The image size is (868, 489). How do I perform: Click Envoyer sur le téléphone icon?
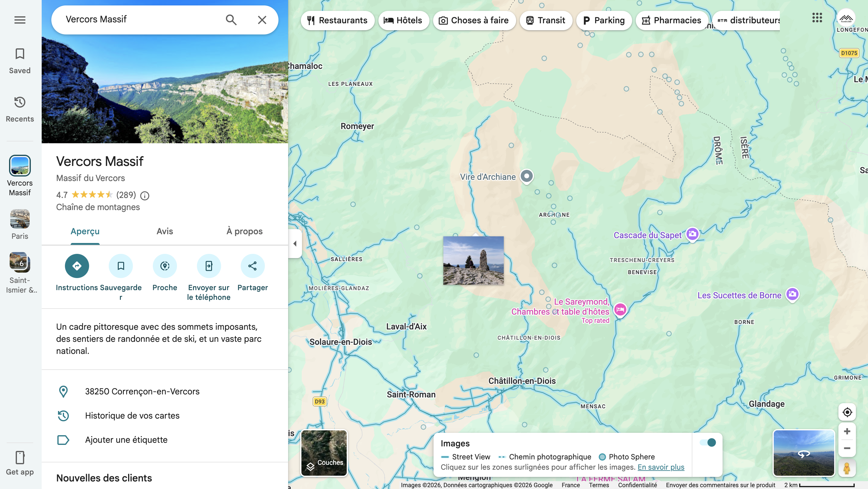[209, 266]
